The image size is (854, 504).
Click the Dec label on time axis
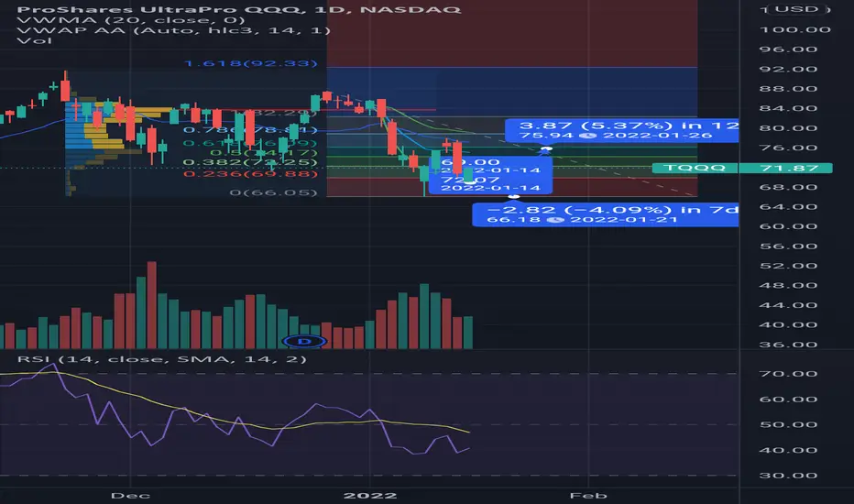130,495
